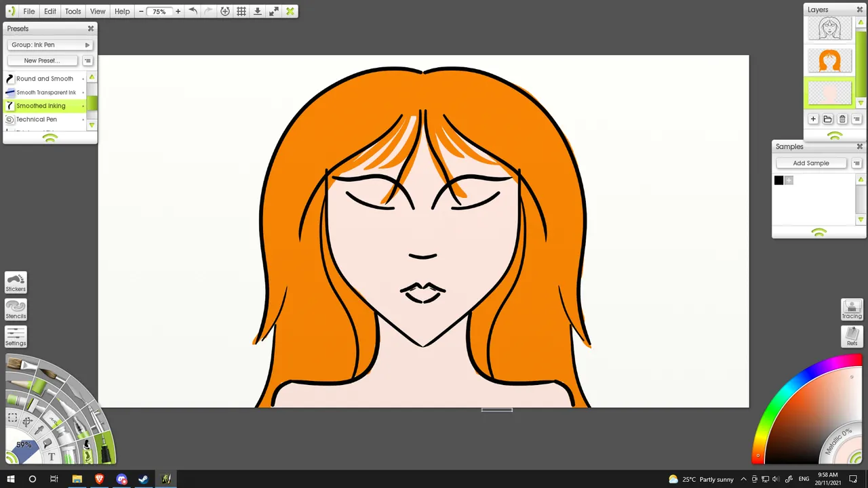Select the Text tool
The image size is (868, 488).
pyautogui.click(x=52, y=456)
